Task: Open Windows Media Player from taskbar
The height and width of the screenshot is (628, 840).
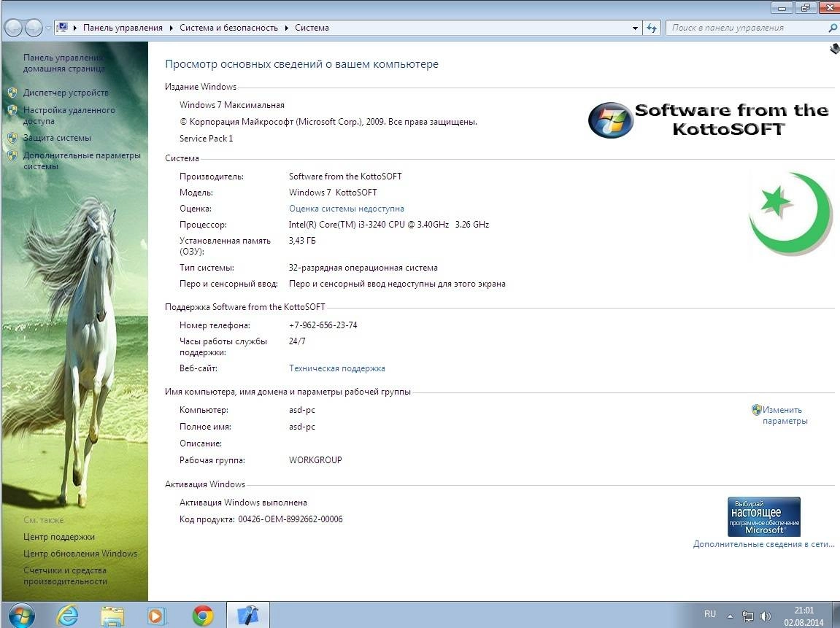Action: coord(156,616)
